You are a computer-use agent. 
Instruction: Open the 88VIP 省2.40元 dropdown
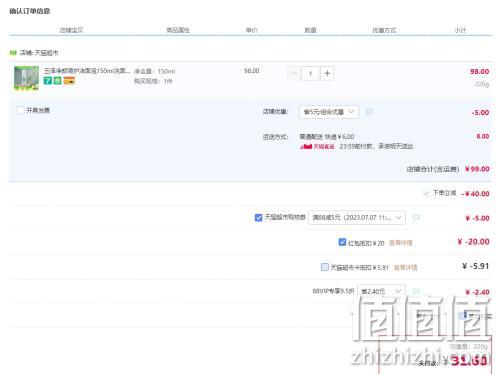(381, 291)
